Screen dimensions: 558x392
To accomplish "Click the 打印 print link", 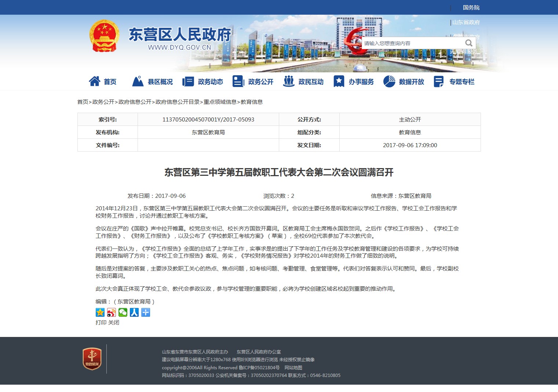I will tap(101, 323).
